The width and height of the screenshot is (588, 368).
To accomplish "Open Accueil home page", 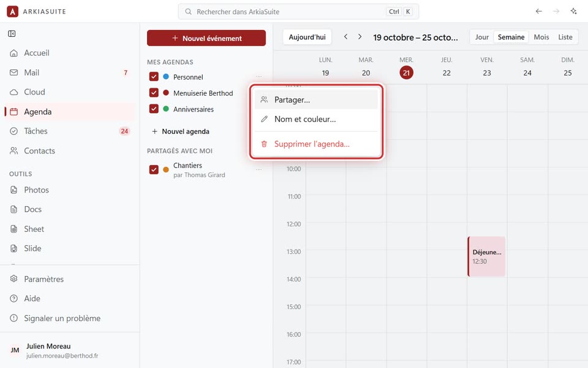I will 70,53.
